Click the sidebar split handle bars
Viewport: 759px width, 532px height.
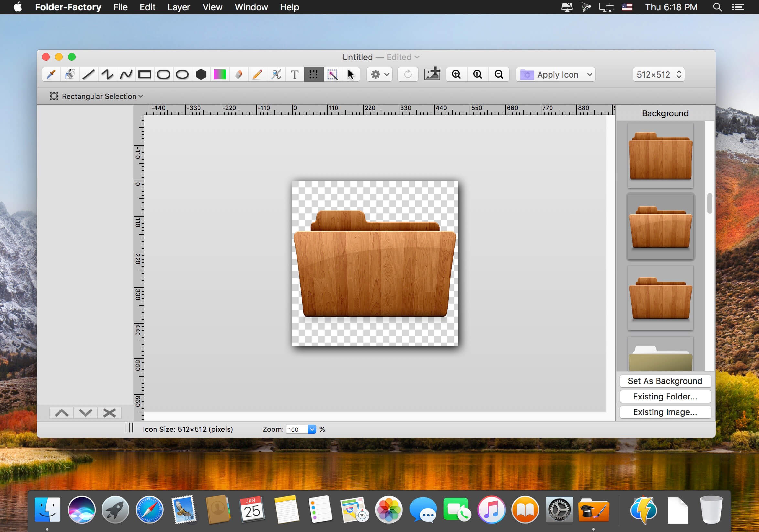[x=129, y=428]
